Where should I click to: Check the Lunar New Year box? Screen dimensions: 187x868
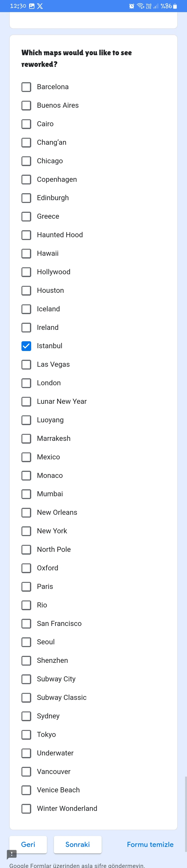(x=26, y=401)
